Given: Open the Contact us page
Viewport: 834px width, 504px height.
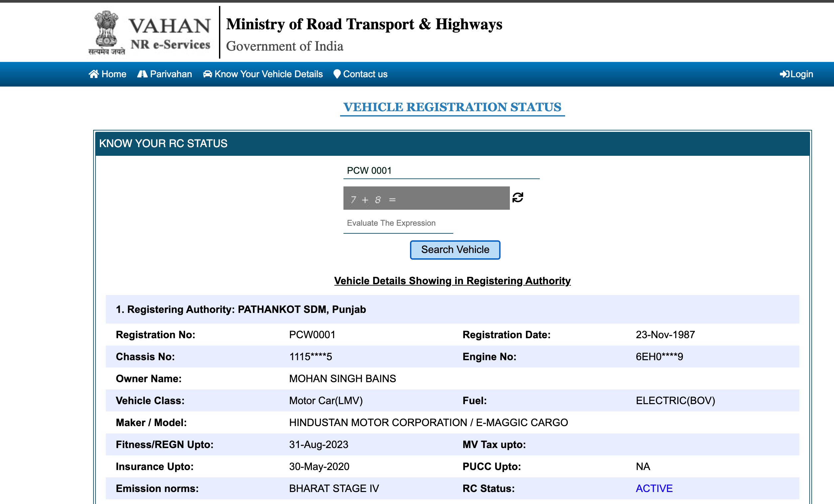Looking at the screenshot, I should (365, 74).
